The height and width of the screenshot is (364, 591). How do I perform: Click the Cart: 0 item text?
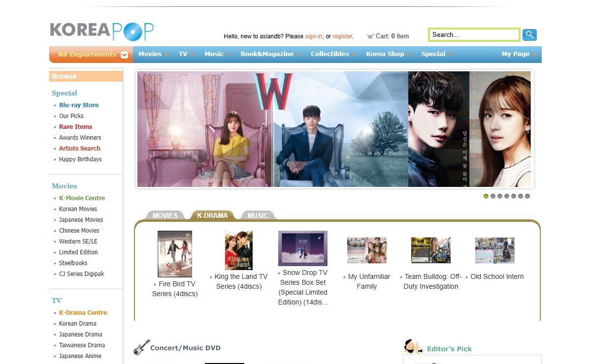pos(392,36)
